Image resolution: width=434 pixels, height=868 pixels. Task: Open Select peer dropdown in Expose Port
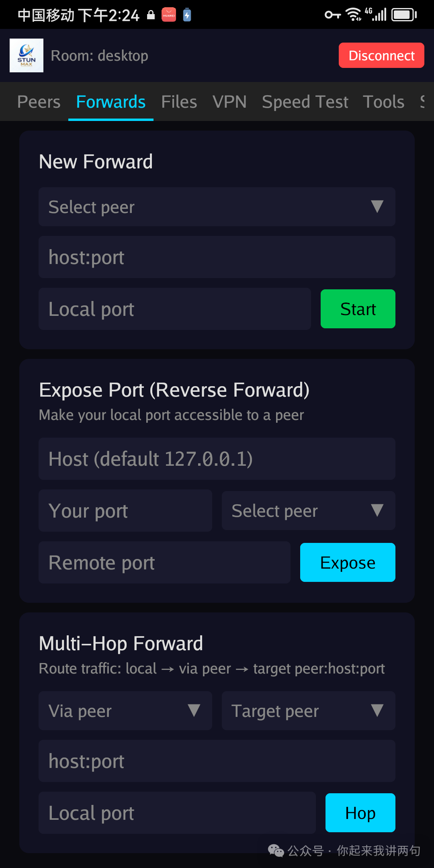click(308, 511)
